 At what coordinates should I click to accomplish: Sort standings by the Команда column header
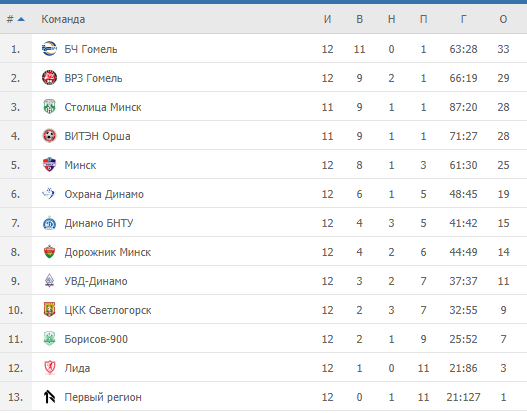coord(63,19)
